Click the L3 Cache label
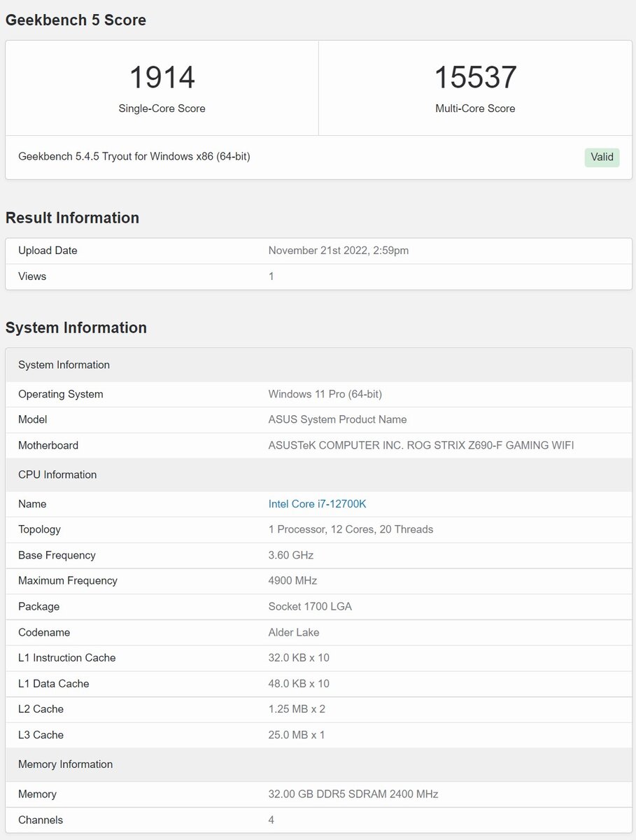 pos(41,735)
